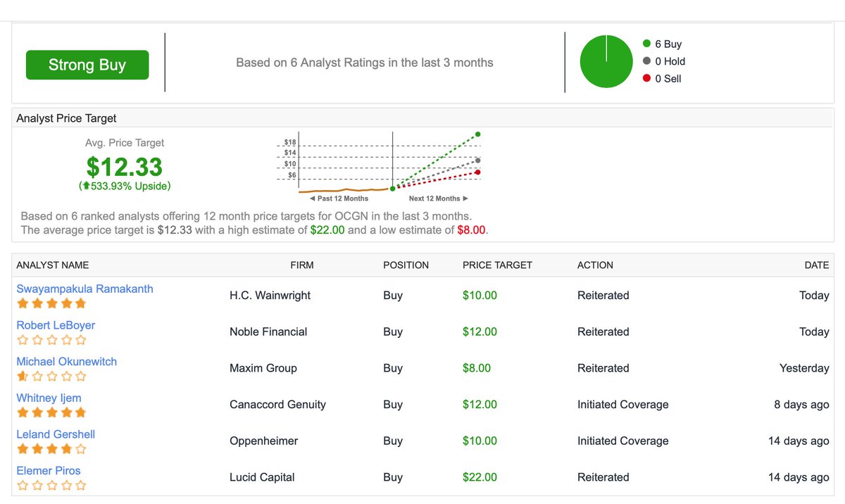This screenshot has width=845, height=504.
Task: Open Whitney Ijem analyst profile
Action: coord(49,398)
